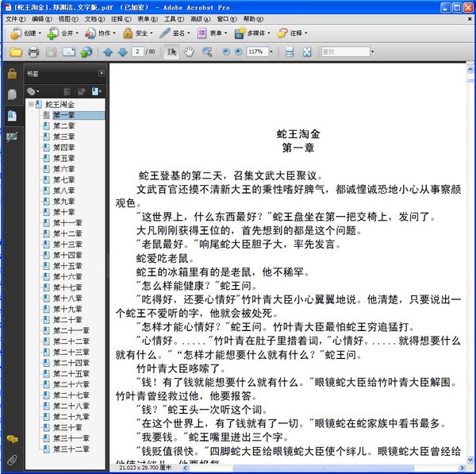Jump to bookmark 第十六章
Image resolution: width=476 pixels, height=474 pixels.
[67, 276]
